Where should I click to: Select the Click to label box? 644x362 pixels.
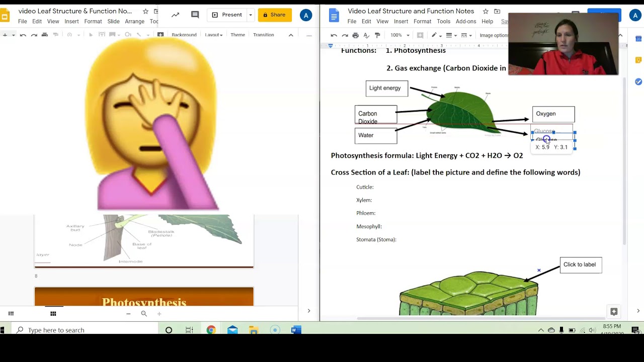click(x=581, y=265)
